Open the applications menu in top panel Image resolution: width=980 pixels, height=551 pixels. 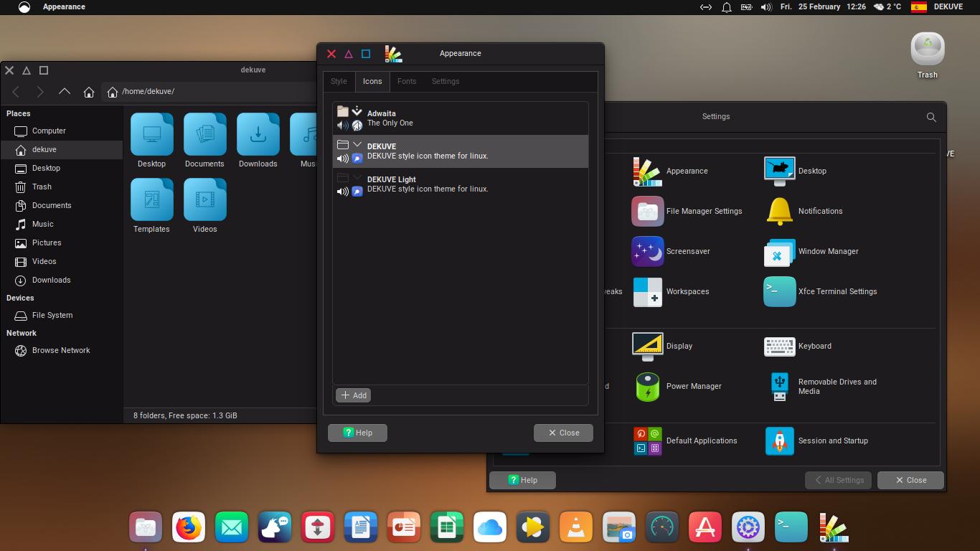coord(24,7)
